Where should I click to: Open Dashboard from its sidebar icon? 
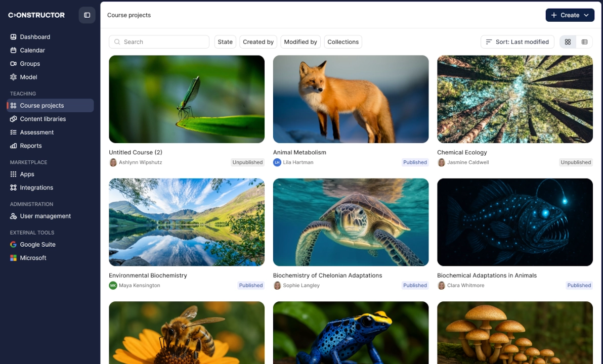click(14, 37)
